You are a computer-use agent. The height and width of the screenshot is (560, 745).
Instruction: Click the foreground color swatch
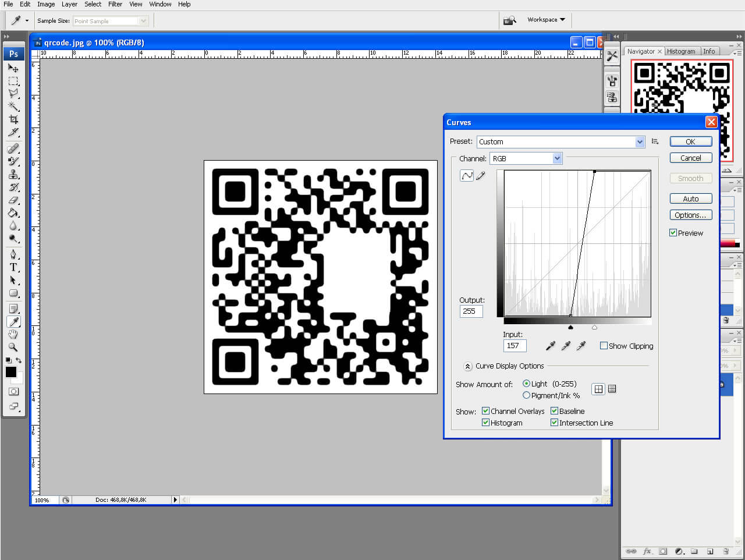(x=10, y=372)
